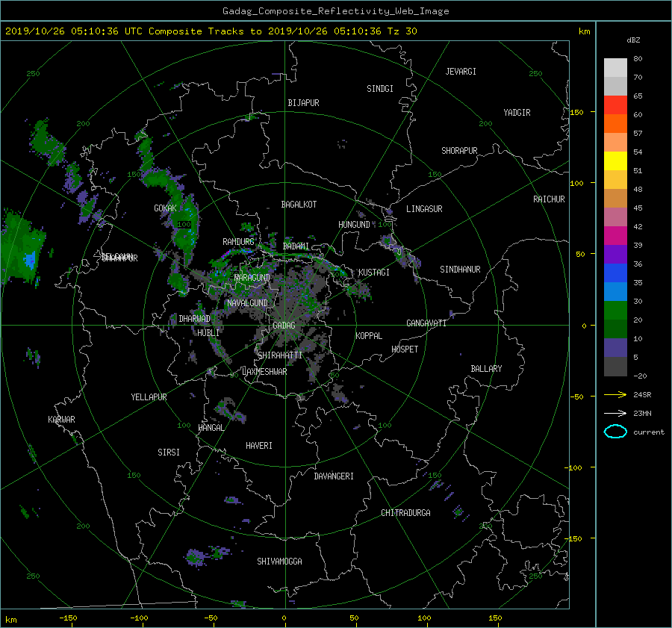Click the DAVANGERI city label

(x=334, y=476)
